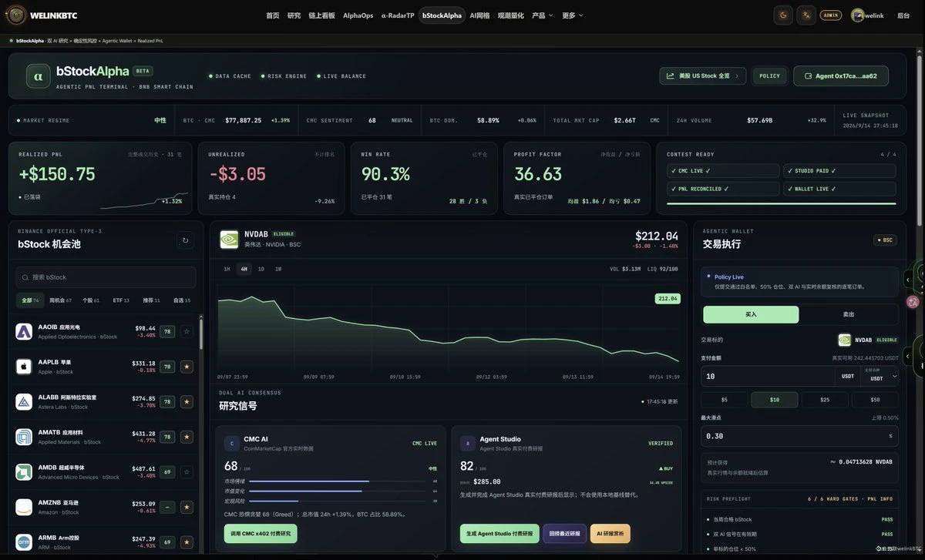
Task: Open 后台 admin link
Action: click(903, 15)
